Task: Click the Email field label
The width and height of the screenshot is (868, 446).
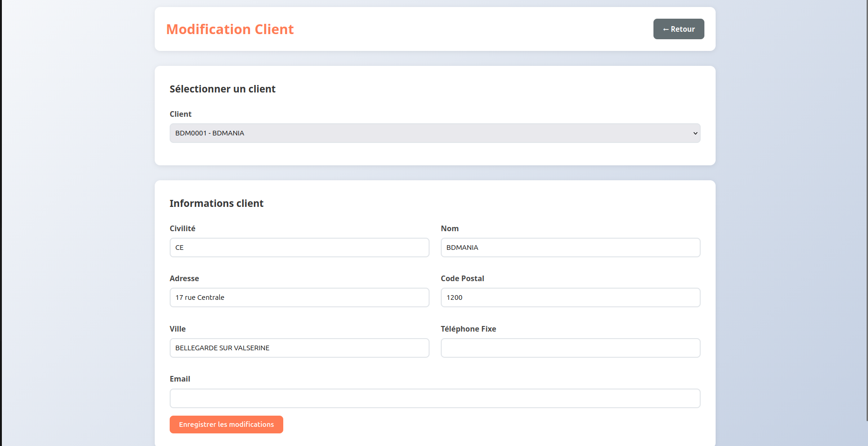Action: tap(179, 379)
